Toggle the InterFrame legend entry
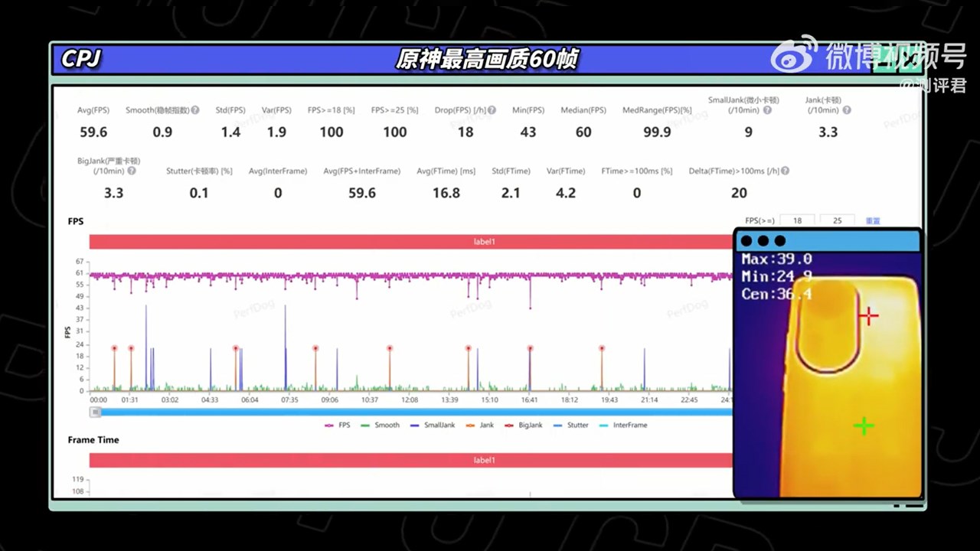The height and width of the screenshot is (551, 980). pos(623,425)
